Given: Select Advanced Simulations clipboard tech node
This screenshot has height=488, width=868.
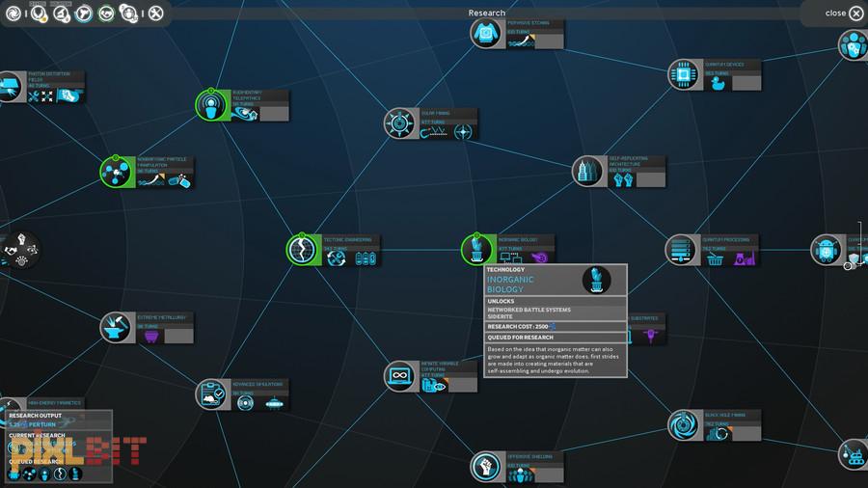Looking at the screenshot, I should pos(211,394).
